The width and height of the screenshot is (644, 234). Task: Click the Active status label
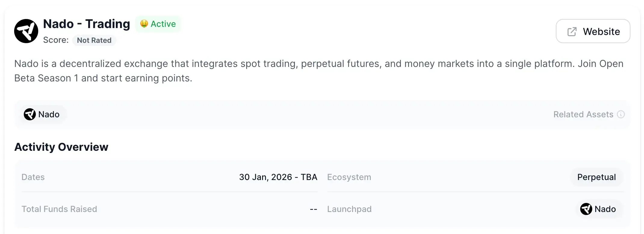coord(163,24)
